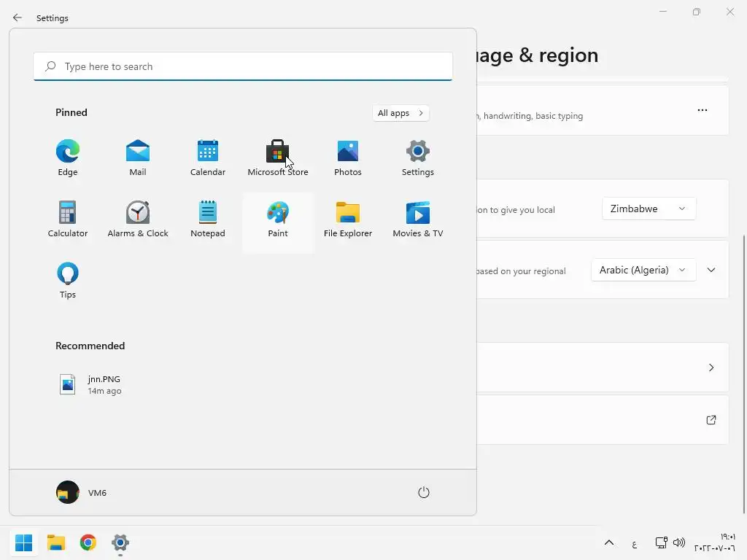Launch Movies & TV
Image resolution: width=747 pixels, height=560 pixels.
click(x=418, y=219)
